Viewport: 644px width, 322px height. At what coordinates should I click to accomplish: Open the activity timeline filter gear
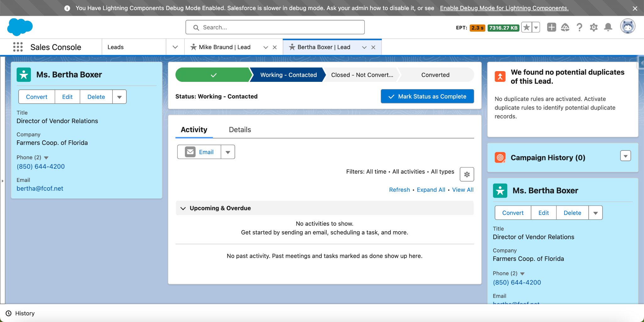point(467,174)
